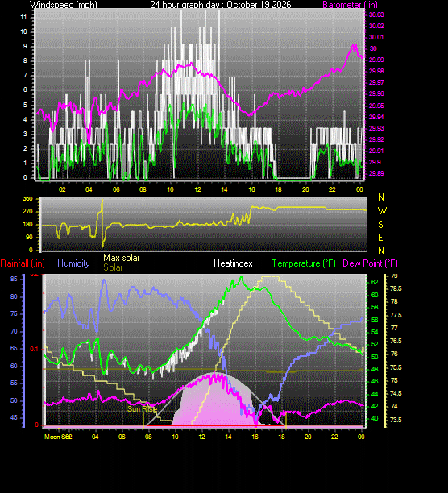Image resolution: width=448 pixels, height=493 pixels.
Task: Click the "E" compass direction label
Action: [x=381, y=238]
